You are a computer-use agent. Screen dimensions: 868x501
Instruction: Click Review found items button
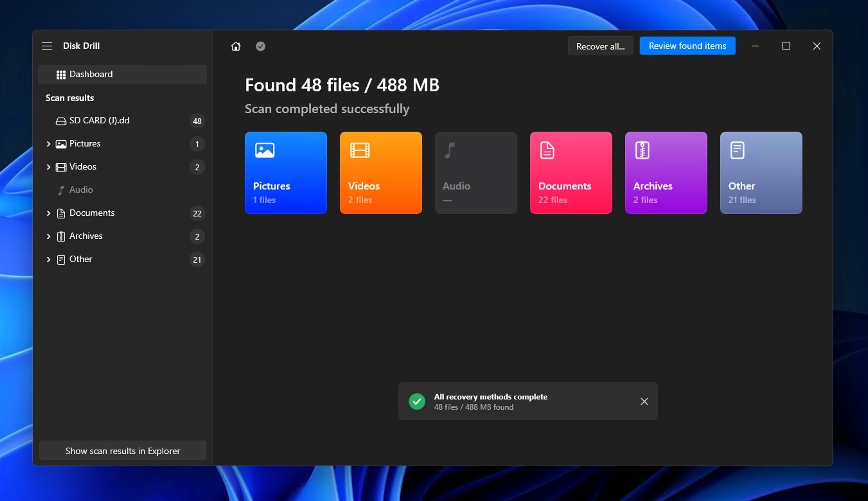click(687, 46)
